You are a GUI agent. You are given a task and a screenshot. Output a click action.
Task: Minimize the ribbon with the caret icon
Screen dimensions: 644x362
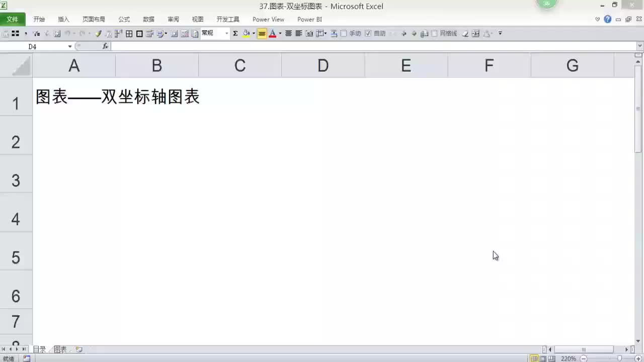point(598,19)
